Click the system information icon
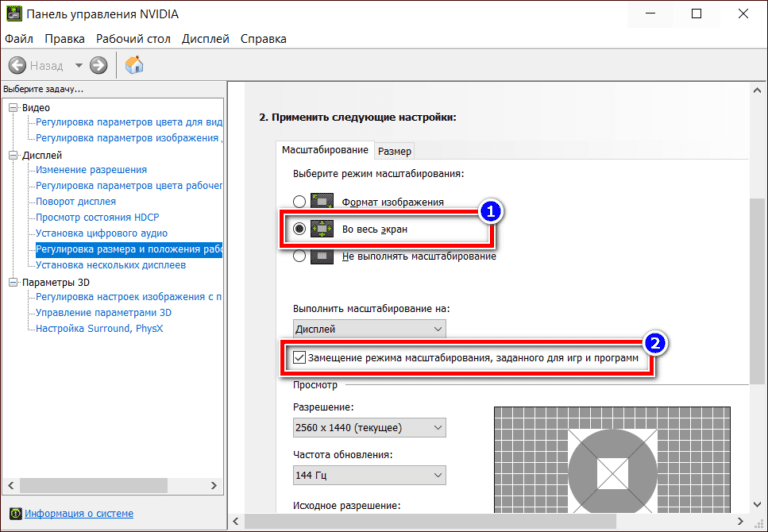This screenshot has width=768, height=532. 16,513
